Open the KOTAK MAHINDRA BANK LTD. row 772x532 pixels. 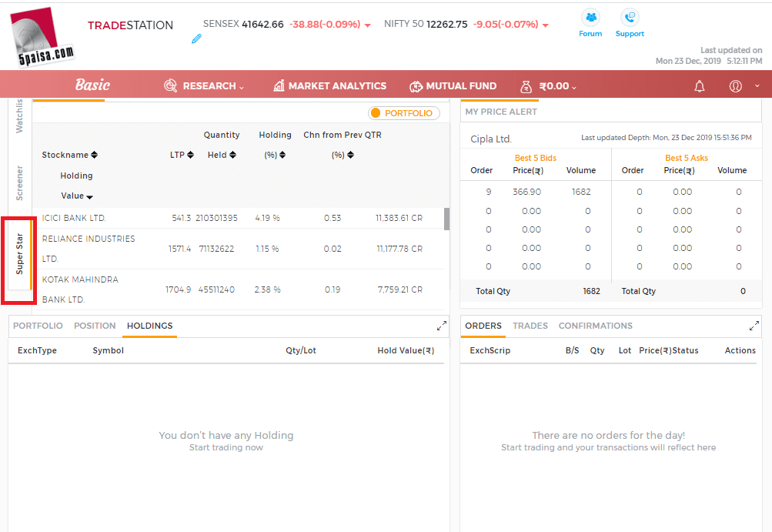tap(239, 289)
